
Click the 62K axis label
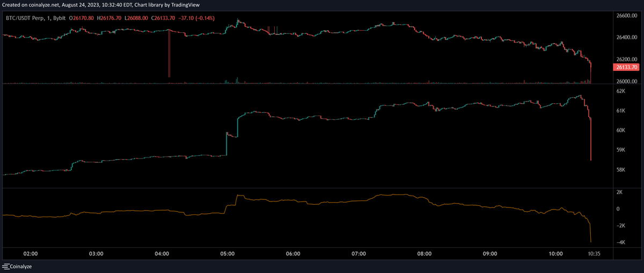[x=620, y=91]
